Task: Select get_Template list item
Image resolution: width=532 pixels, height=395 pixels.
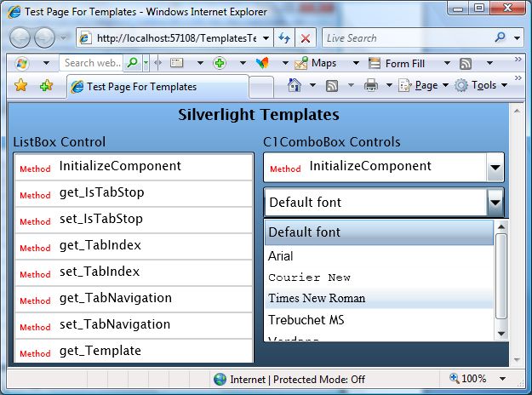Action: 134,351
